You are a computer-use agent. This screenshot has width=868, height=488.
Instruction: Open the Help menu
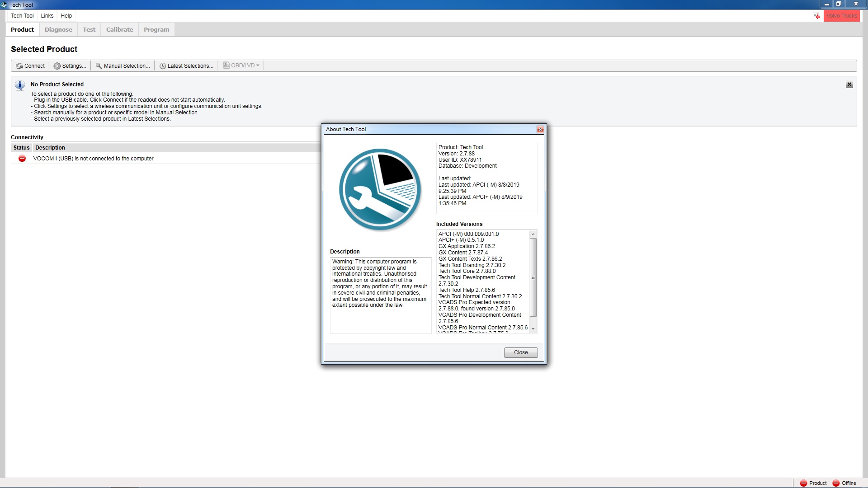(66, 16)
